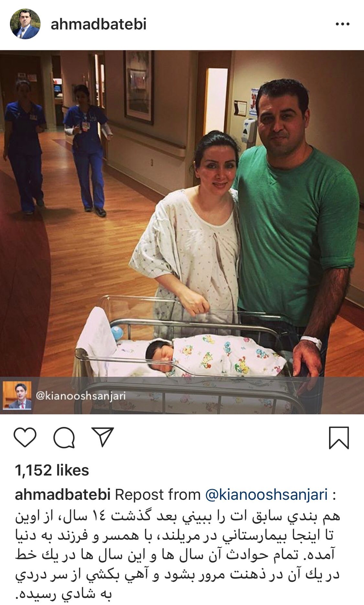This screenshot has width=364, height=605.
Task: Open the @kianooshsanjari mention in the caption
Action: click(x=266, y=495)
